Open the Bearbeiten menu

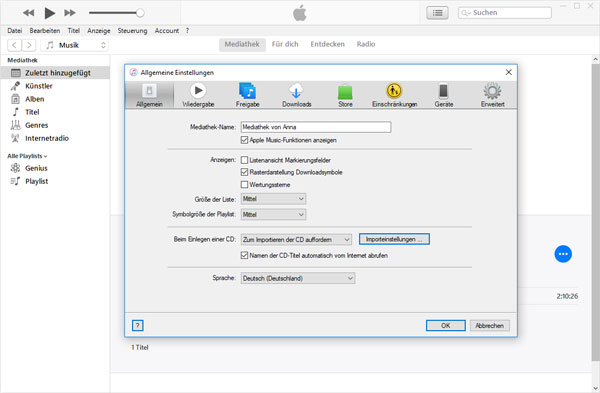(45, 31)
